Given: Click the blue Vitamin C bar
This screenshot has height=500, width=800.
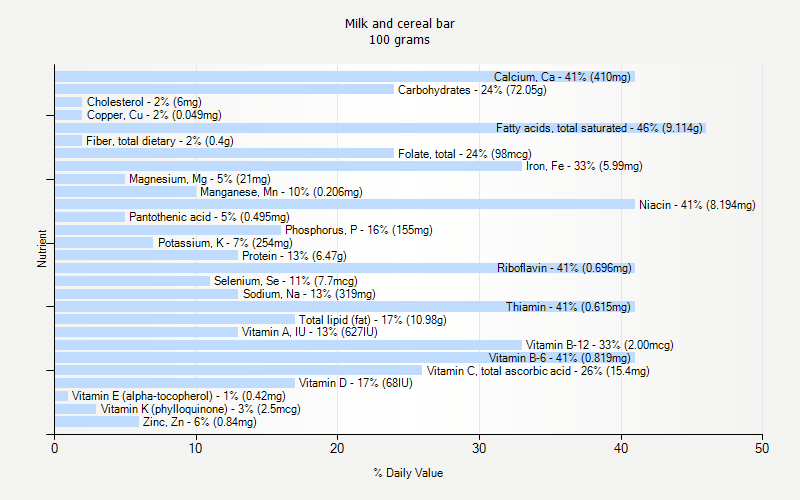Looking at the screenshot, I should [239, 370].
